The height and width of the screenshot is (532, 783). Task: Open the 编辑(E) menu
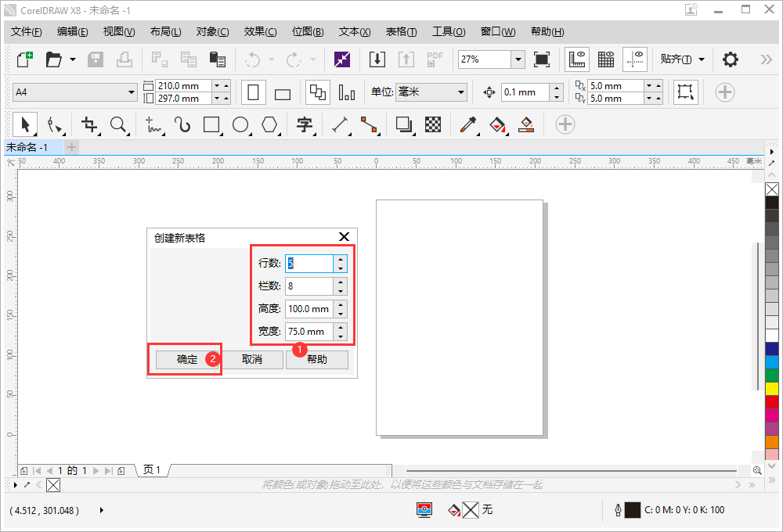(x=72, y=31)
